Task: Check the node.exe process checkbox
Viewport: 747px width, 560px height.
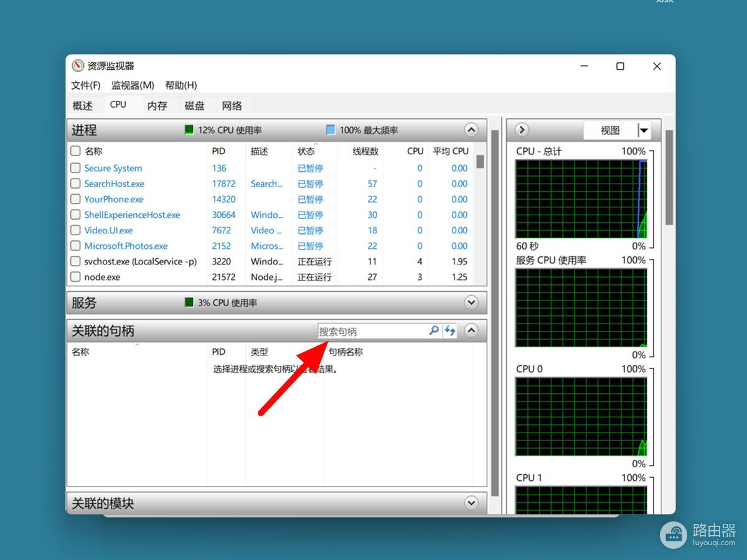Action: click(75, 277)
